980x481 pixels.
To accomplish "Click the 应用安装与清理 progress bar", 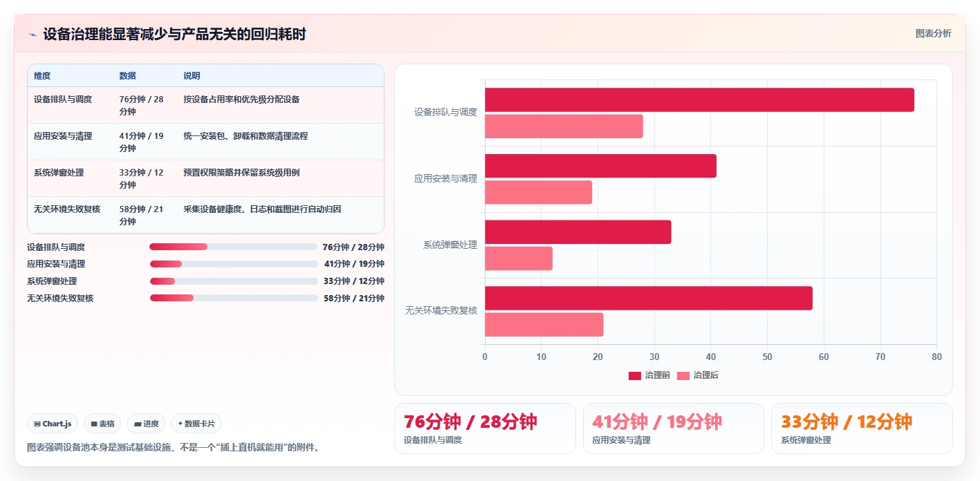I will coord(234,264).
